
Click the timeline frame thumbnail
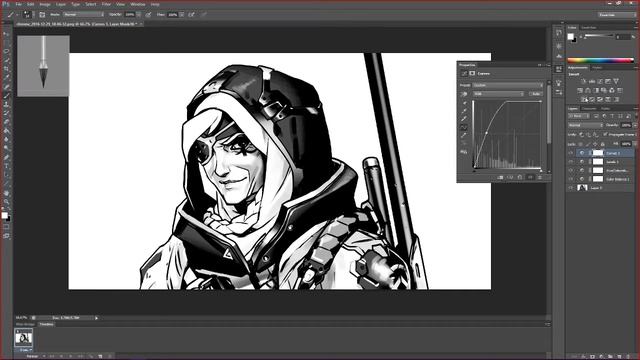coord(24,338)
